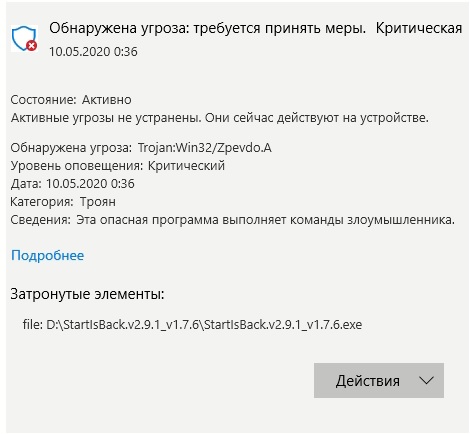Click the StartIsBack.v2.9.1_v1.7.6.exe file path
The height and width of the screenshot is (434, 470).
coord(204,324)
